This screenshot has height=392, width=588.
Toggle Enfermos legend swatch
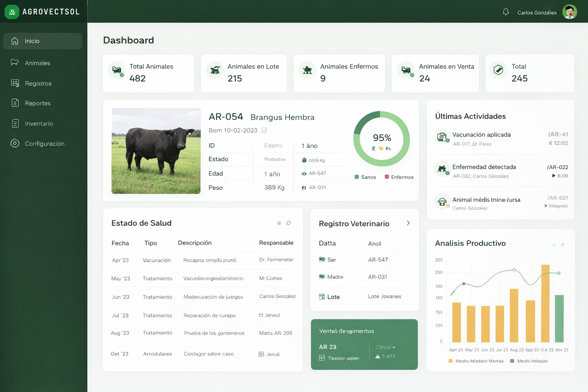point(387,177)
